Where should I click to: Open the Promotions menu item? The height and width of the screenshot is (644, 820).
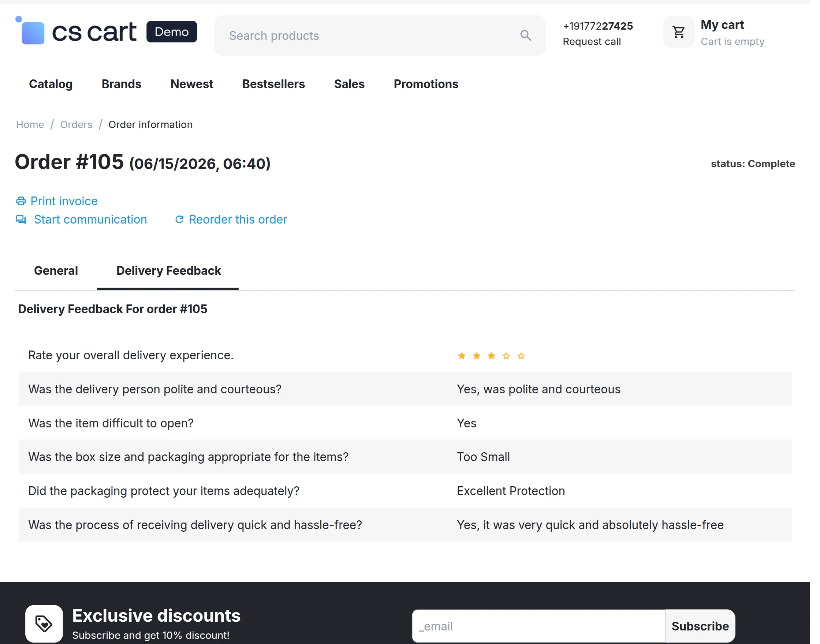426,84
